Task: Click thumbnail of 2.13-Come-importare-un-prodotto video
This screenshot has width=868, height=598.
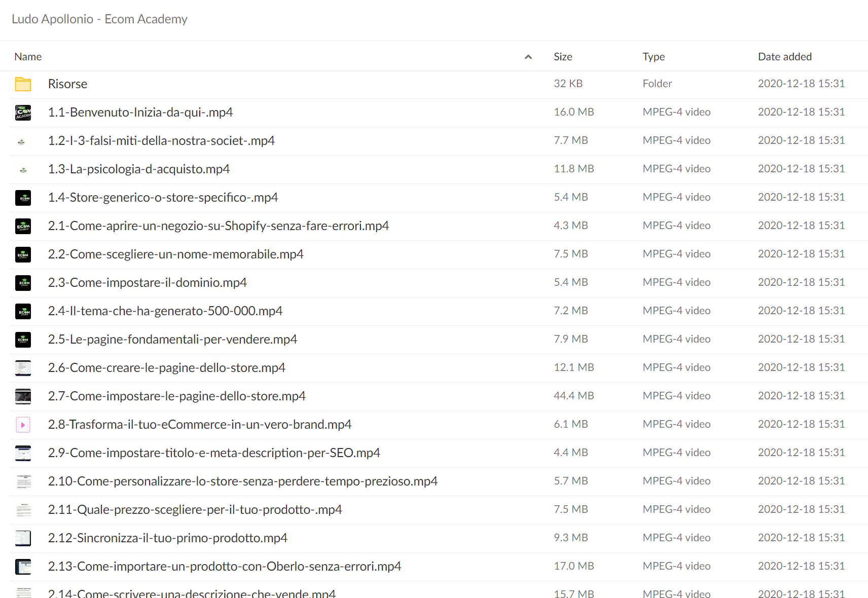Action: [23, 566]
